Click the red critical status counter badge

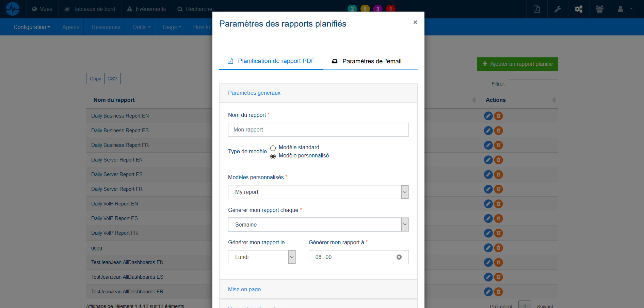(x=390, y=9)
